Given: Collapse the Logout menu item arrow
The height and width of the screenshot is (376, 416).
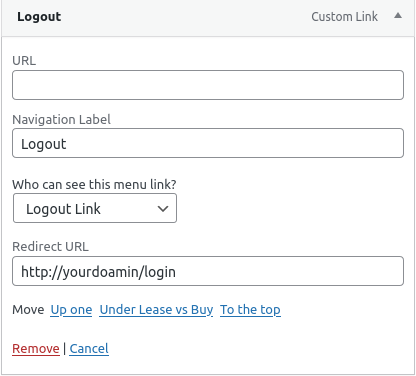Looking at the screenshot, I should point(398,16).
